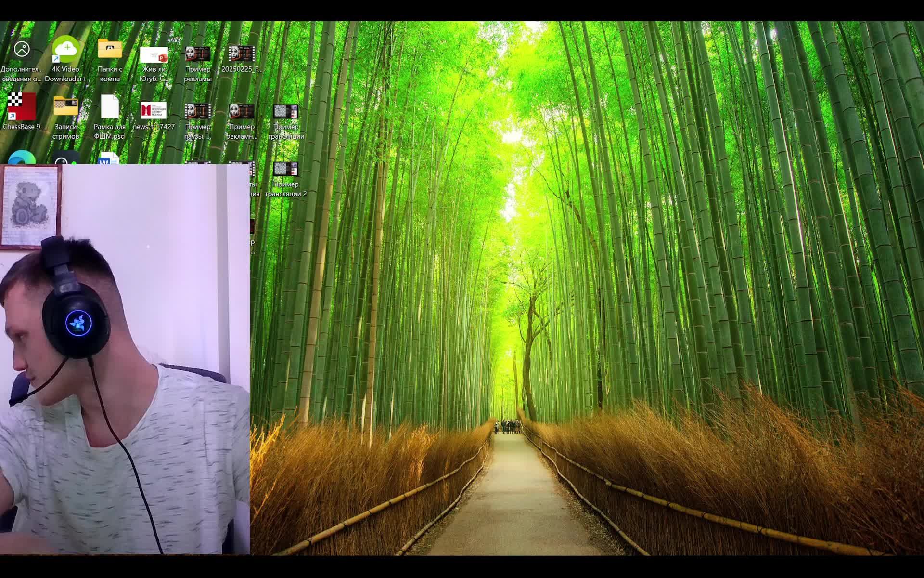Click the partially hidden Microsoft Edge icon
Viewport: 924px width, 578px height.
22,158
